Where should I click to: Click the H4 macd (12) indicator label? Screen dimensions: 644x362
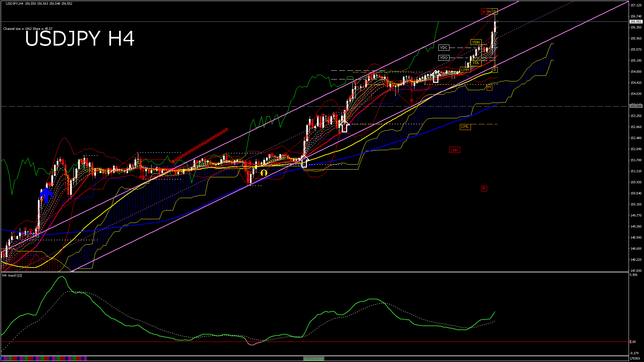click(x=12, y=276)
